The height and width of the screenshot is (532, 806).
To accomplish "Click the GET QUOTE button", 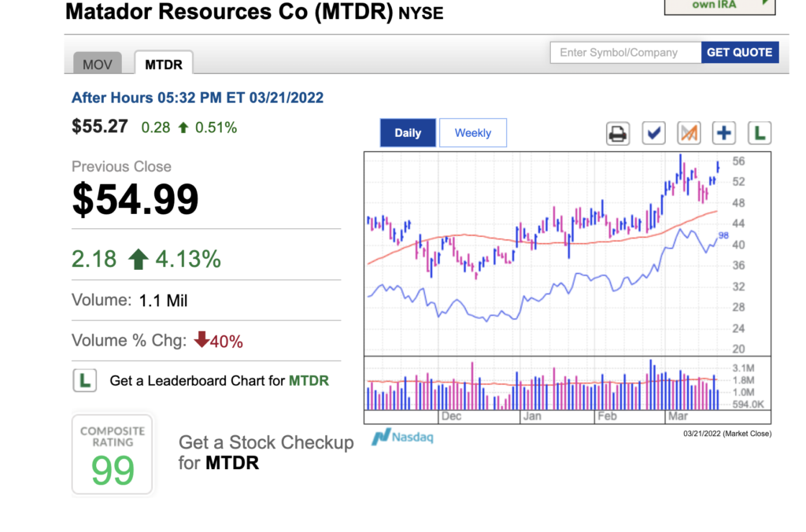I will pyautogui.click(x=740, y=53).
